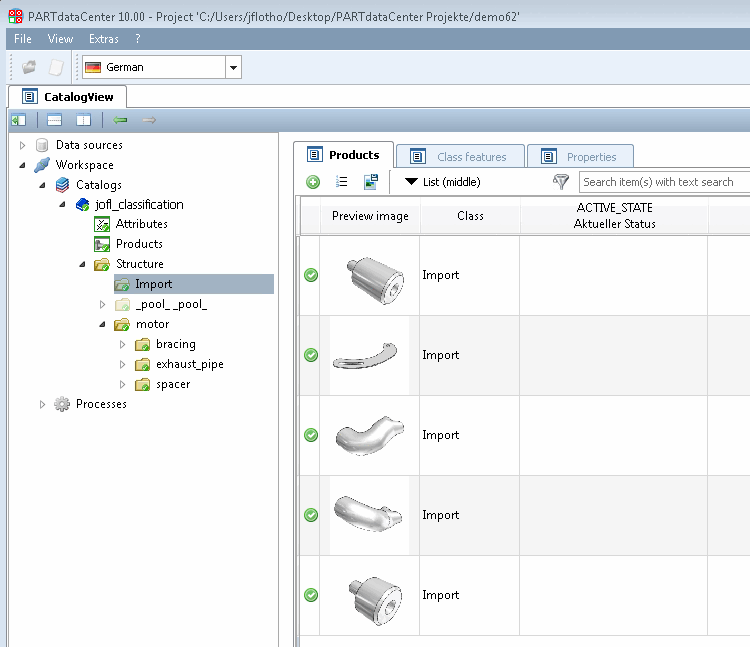The height and width of the screenshot is (647, 750).
Task: Toggle the green check on the last product row
Action: [x=311, y=595]
